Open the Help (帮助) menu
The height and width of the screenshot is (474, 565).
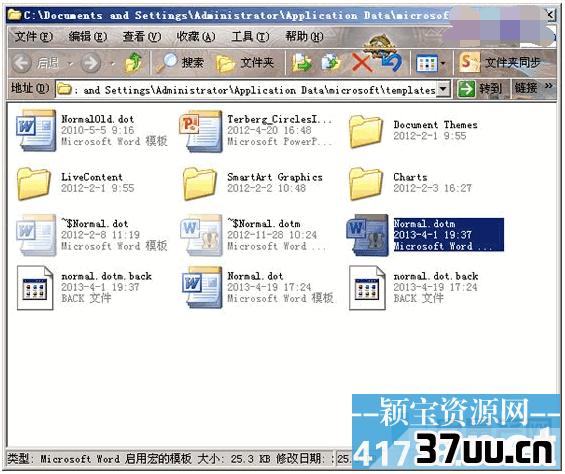coord(304,36)
